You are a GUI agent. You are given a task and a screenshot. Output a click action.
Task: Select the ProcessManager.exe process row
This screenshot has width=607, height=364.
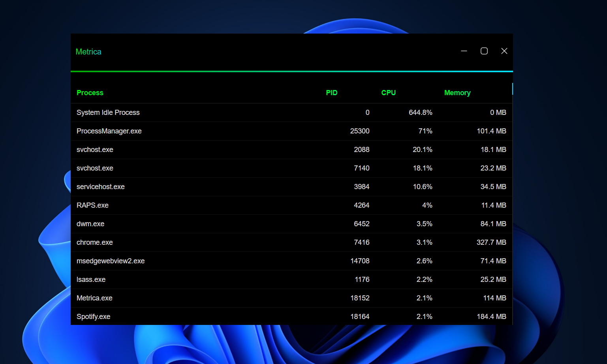(237, 131)
